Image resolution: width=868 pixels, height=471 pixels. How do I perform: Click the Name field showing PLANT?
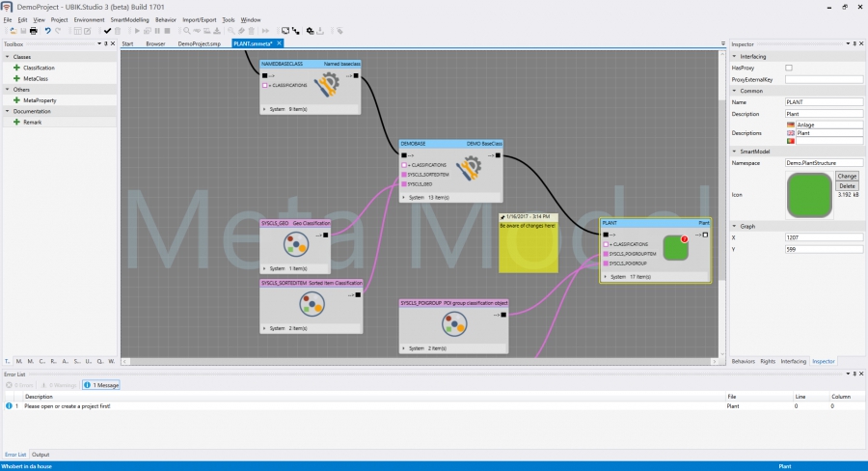(x=824, y=102)
